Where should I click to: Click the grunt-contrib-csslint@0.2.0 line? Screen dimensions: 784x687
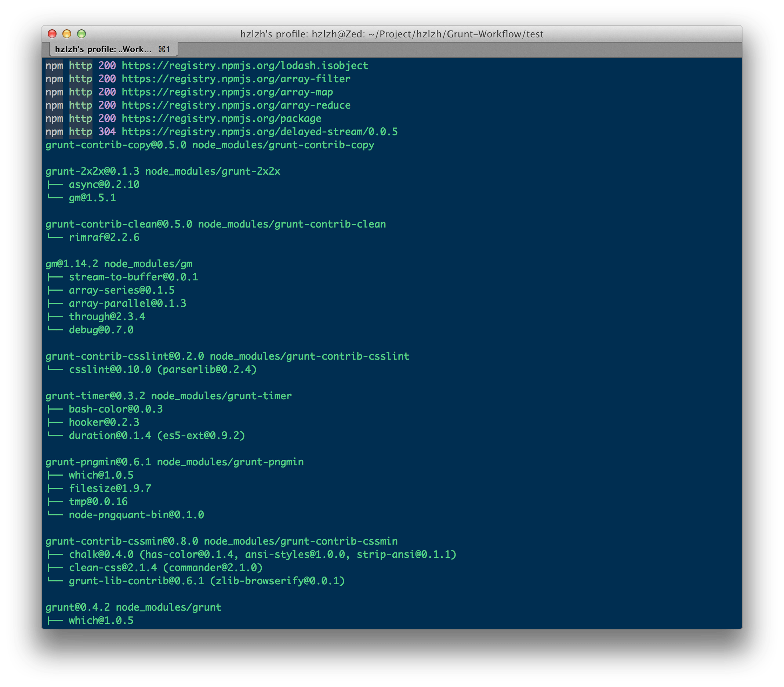tap(227, 356)
